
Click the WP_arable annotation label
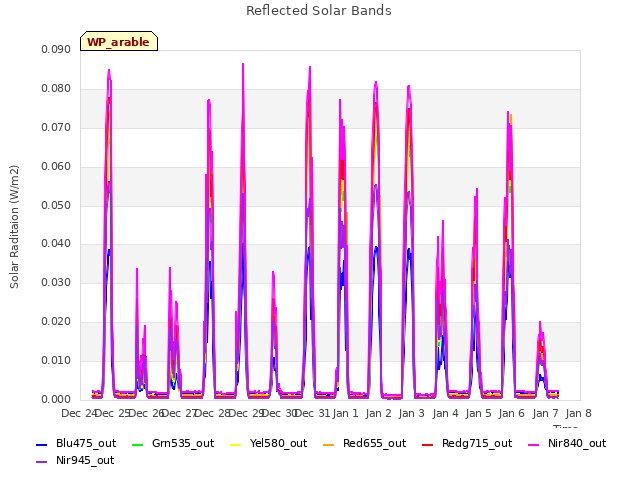(x=119, y=41)
